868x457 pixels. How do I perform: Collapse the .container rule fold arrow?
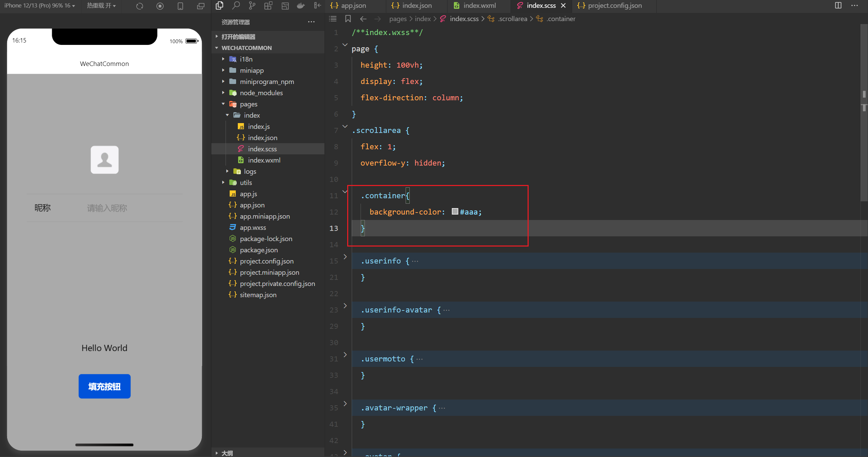[x=345, y=192]
